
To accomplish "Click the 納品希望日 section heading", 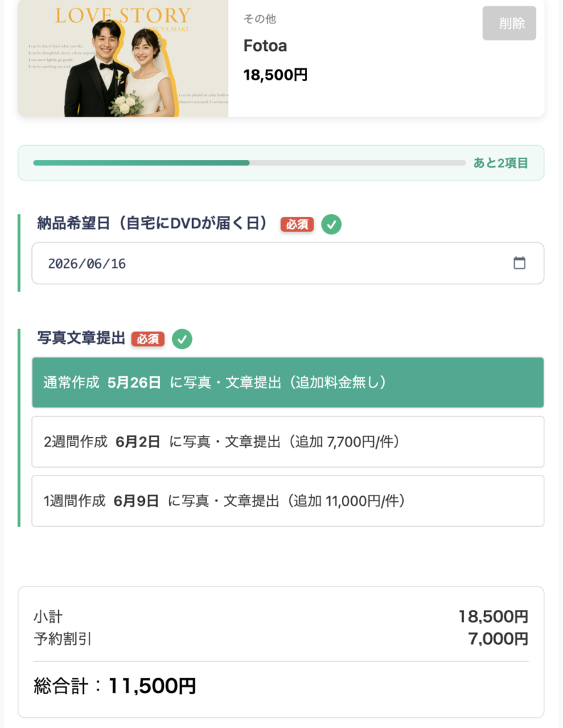I will pos(153,223).
